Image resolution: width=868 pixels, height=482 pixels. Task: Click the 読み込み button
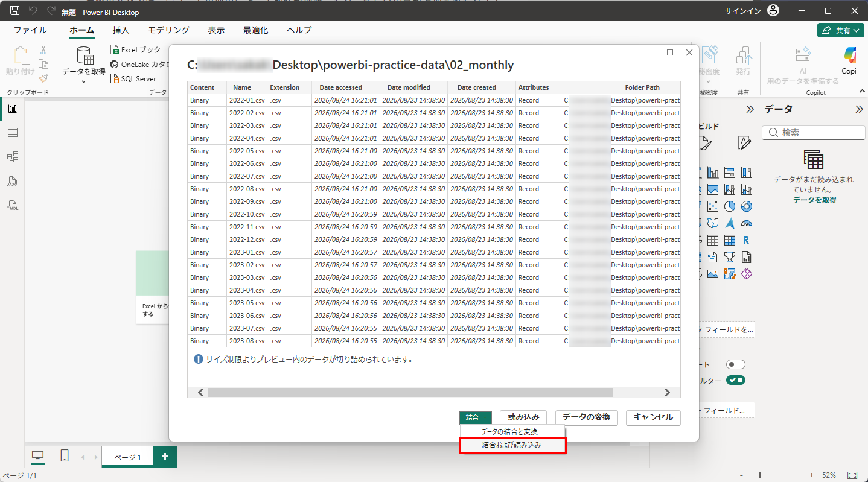click(x=523, y=417)
